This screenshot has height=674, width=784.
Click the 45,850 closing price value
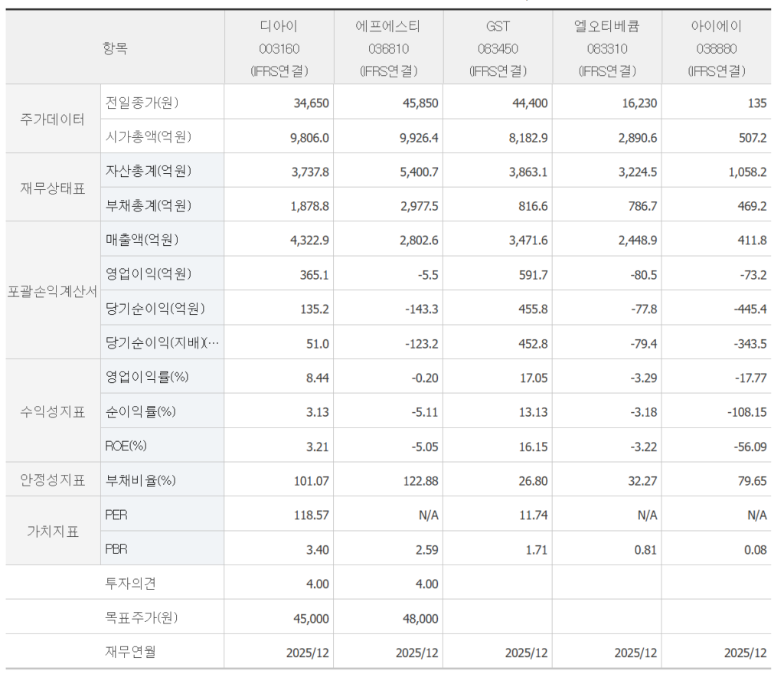point(420,103)
